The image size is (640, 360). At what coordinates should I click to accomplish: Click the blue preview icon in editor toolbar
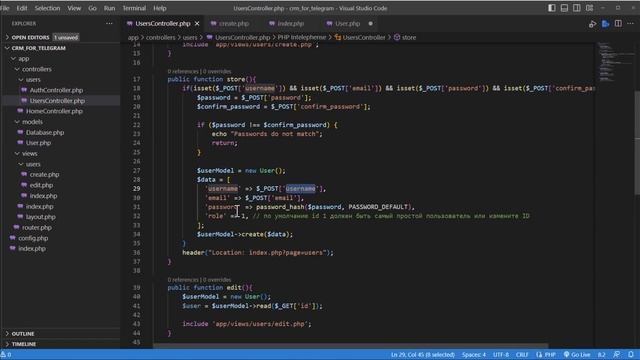(605, 24)
